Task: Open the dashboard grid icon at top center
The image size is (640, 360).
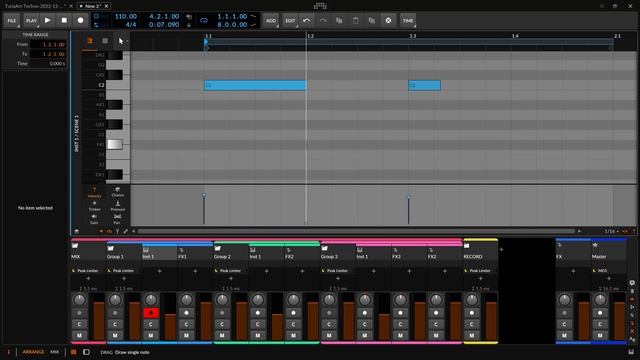Action: [320, 6]
